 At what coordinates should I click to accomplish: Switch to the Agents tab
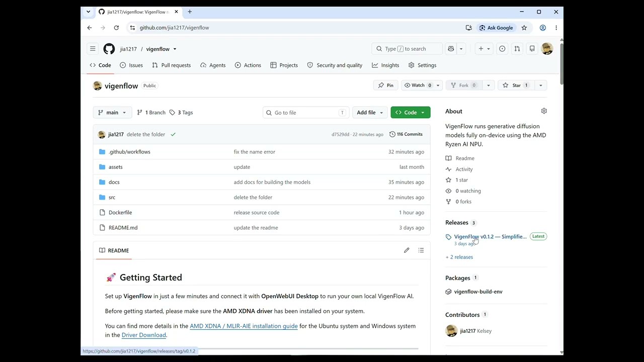(213, 65)
